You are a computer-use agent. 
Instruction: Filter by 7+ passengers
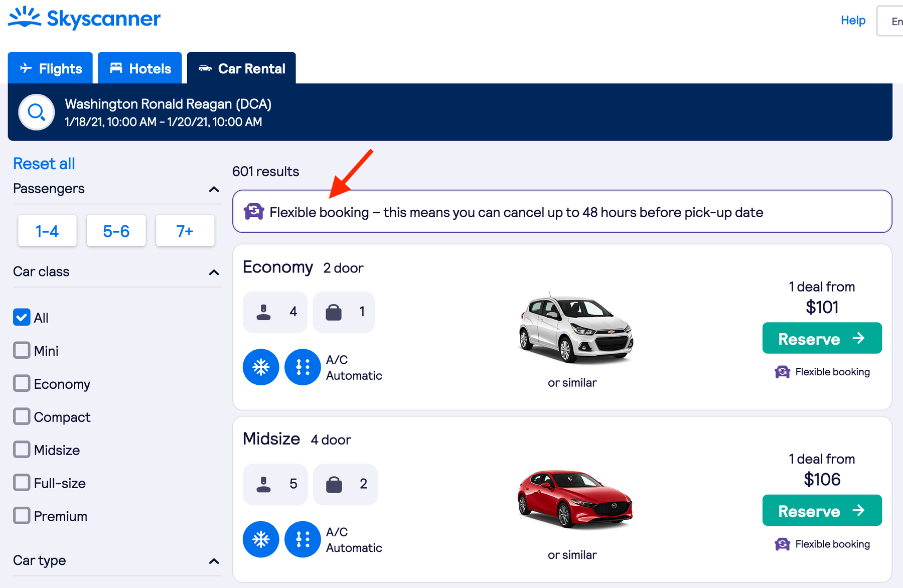[185, 231]
